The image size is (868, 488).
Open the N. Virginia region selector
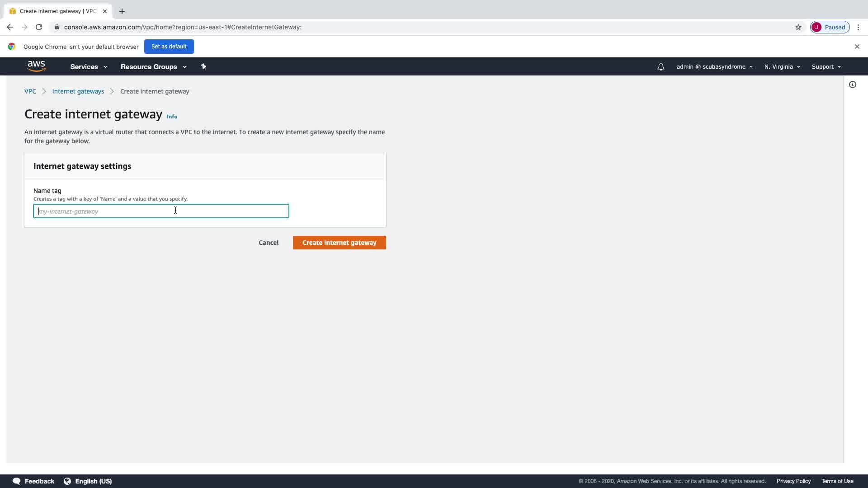coord(782,67)
